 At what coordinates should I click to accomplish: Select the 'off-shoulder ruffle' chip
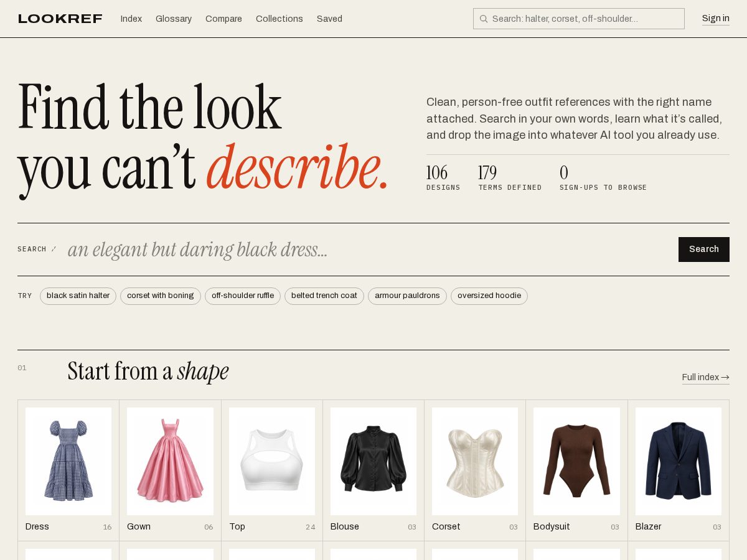[243, 296]
